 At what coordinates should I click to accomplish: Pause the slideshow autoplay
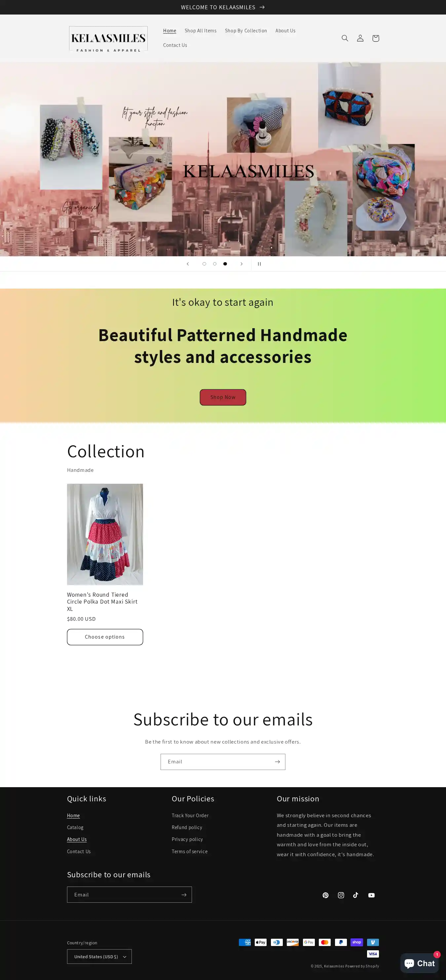click(x=259, y=263)
